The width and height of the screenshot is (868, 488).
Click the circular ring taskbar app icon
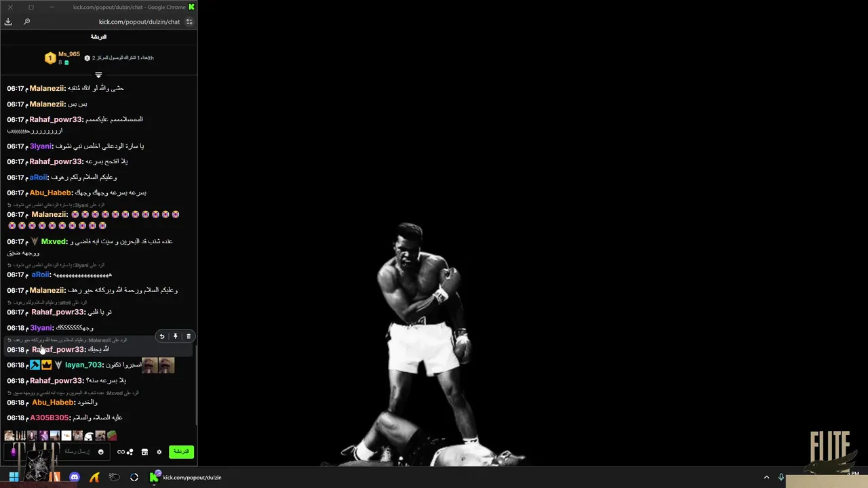point(134,477)
